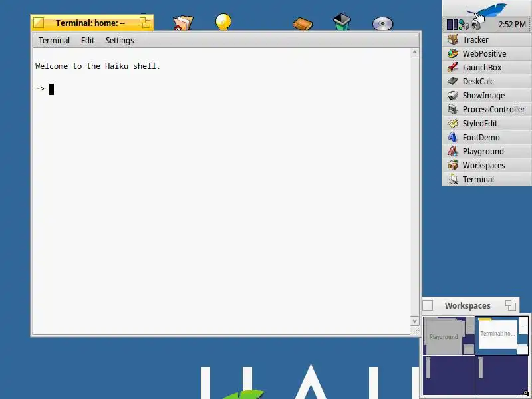
Task: Click the Terminal resize corner handle
Action: (x=414, y=331)
